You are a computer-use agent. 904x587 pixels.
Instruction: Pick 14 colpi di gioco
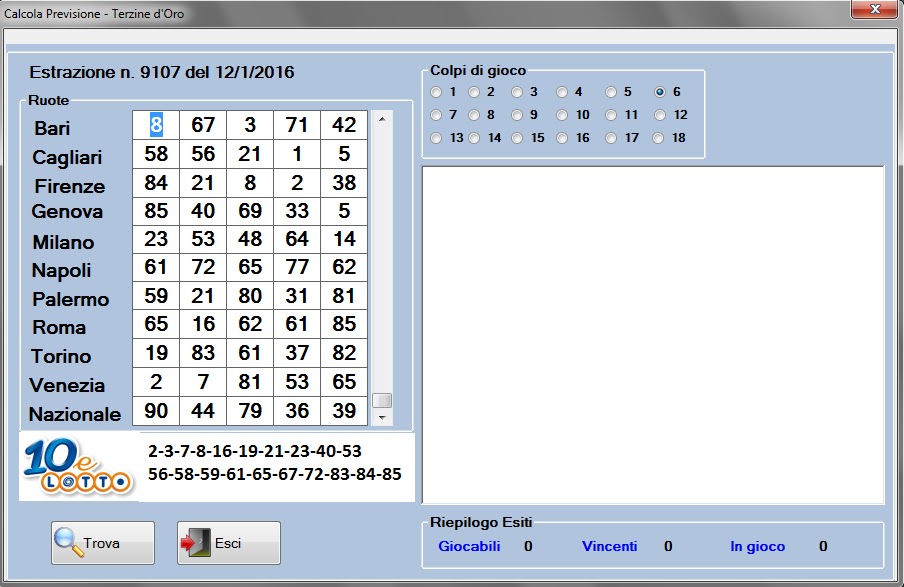(474, 138)
